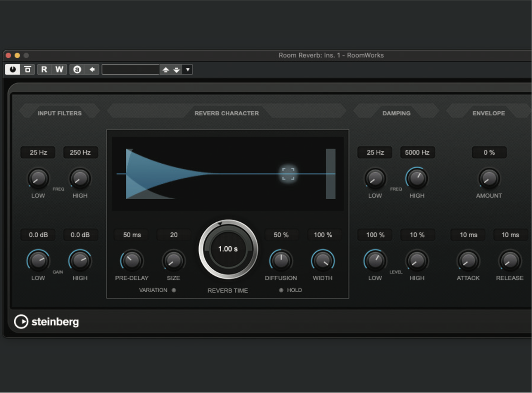Click the Size value display showing 20

pyautogui.click(x=173, y=235)
